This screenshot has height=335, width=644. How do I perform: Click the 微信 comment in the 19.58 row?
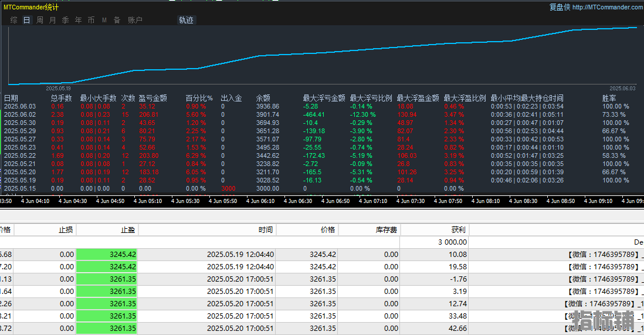click(605, 267)
